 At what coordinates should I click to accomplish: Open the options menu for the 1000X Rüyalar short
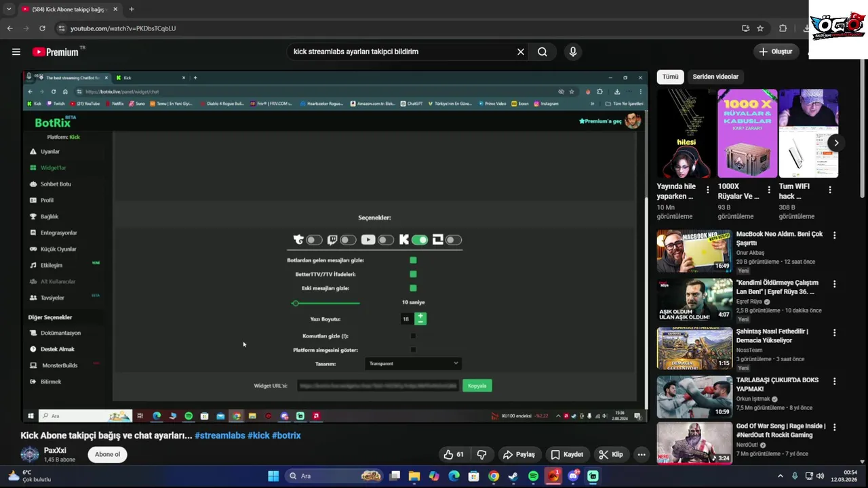(769, 190)
